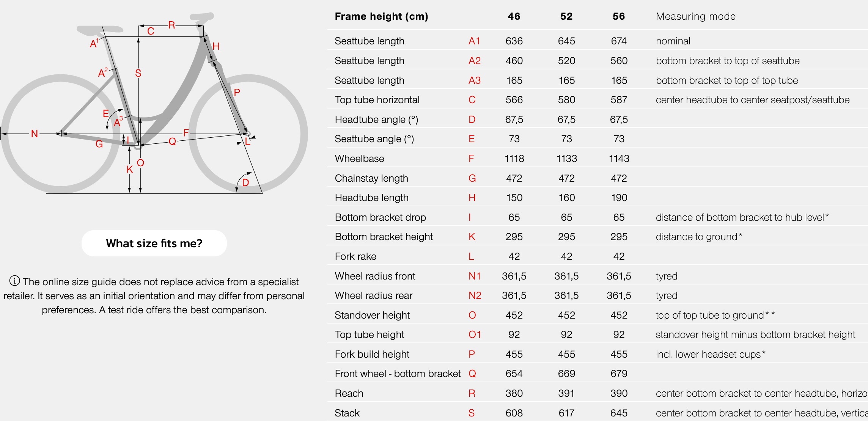Viewport: 868px width, 421px height.
Task: Click the info icon before the size guide note
Action: (x=14, y=281)
